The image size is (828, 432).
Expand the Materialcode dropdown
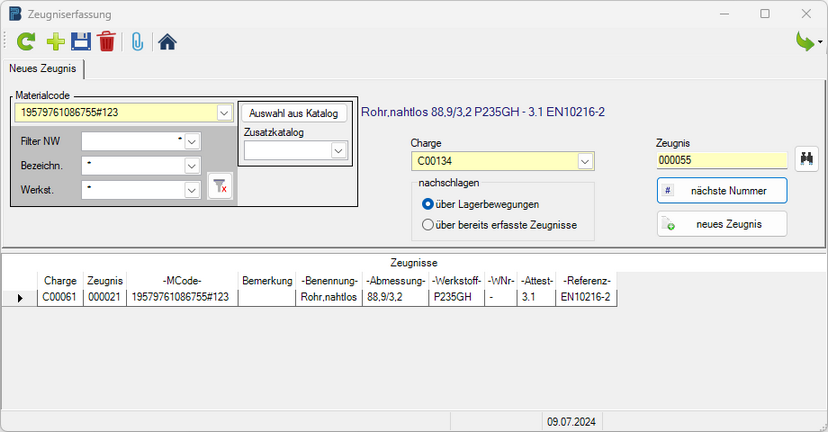[x=224, y=113]
